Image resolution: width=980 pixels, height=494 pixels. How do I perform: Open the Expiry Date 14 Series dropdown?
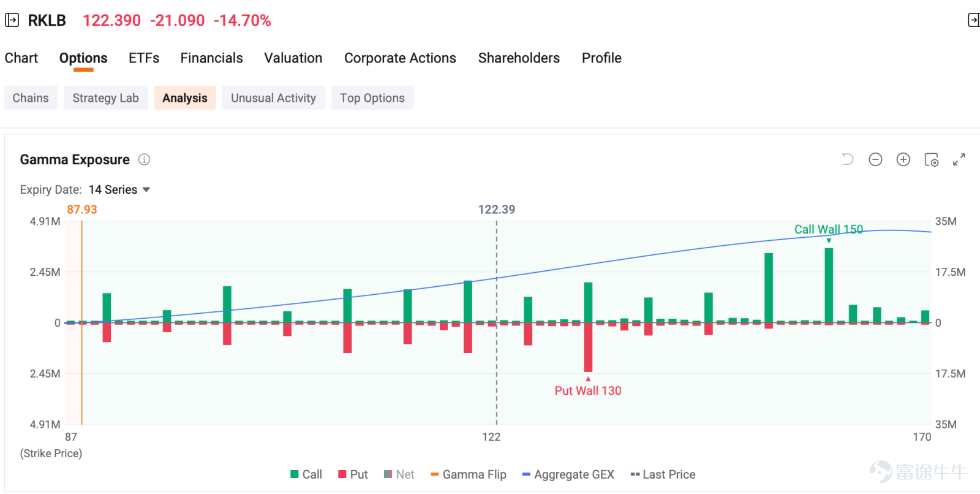click(x=119, y=190)
